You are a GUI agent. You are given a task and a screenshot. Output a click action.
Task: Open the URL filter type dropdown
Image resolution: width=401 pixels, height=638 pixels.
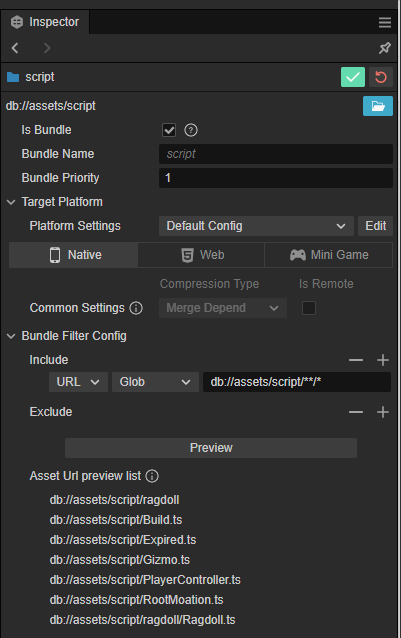pos(78,382)
